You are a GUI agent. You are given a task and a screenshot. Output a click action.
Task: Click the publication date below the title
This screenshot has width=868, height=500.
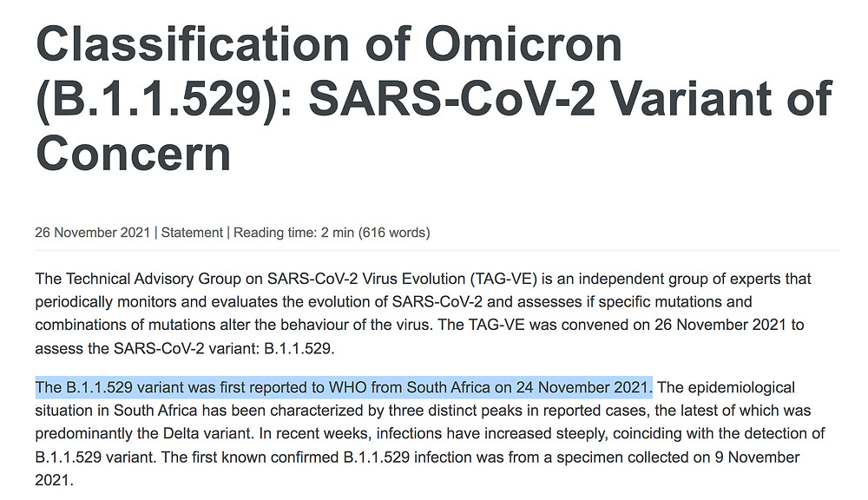tap(93, 232)
